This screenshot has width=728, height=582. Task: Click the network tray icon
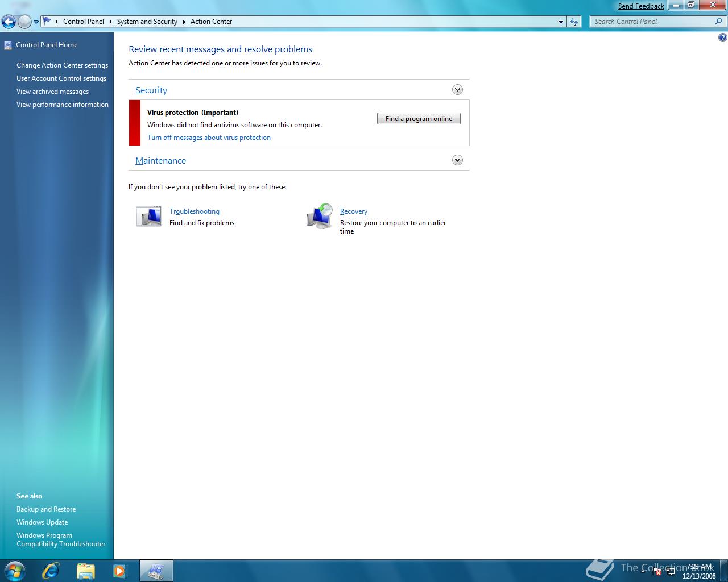point(671,572)
